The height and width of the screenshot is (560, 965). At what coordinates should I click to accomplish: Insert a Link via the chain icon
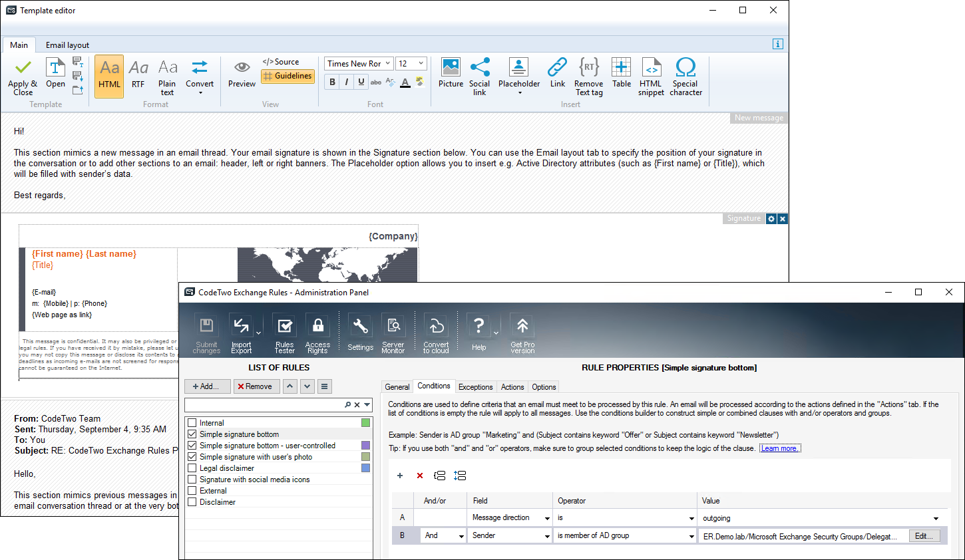[557, 72]
